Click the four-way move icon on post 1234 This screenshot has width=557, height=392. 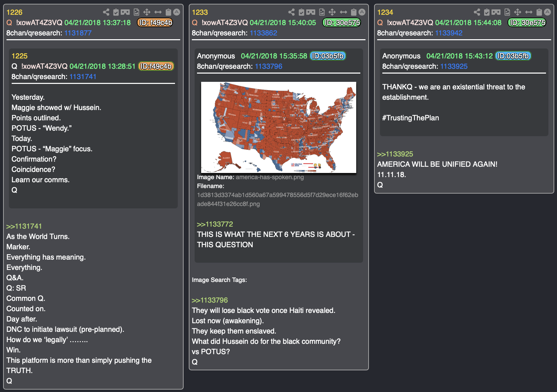click(517, 12)
